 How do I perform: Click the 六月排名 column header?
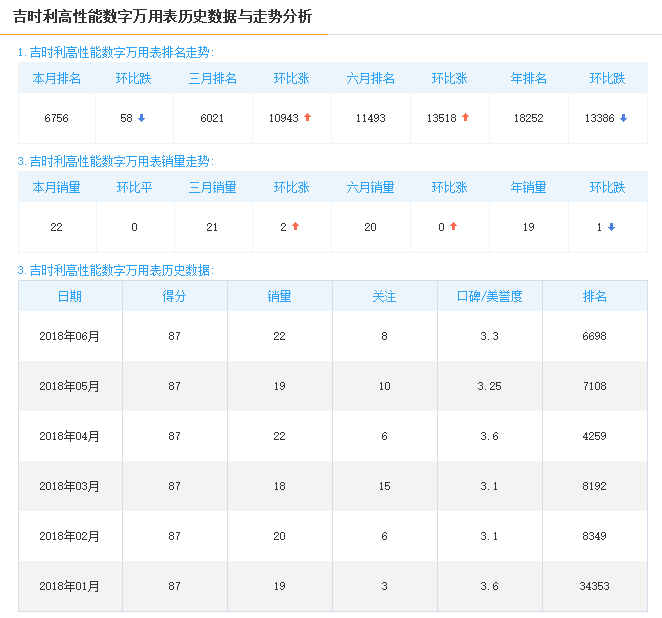click(x=370, y=78)
